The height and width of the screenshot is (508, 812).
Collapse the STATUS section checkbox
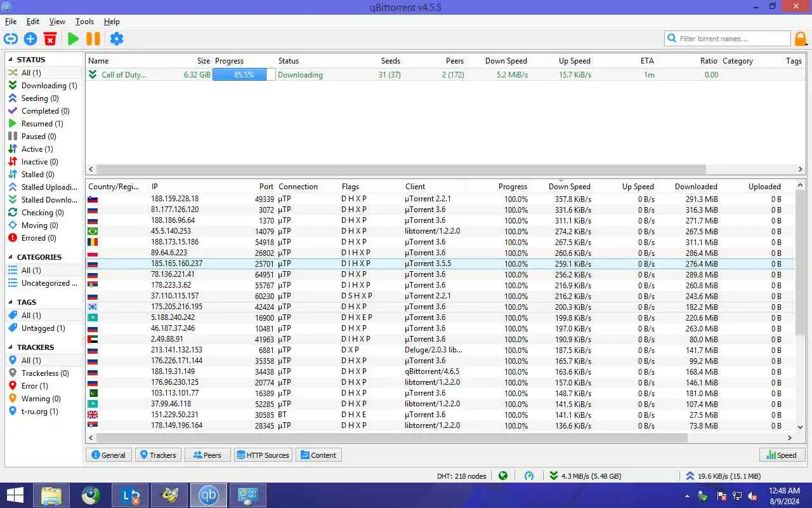(x=11, y=60)
